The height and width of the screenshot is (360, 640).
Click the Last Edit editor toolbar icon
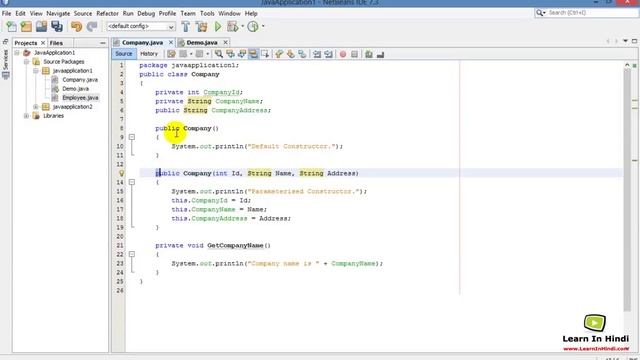coord(171,54)
